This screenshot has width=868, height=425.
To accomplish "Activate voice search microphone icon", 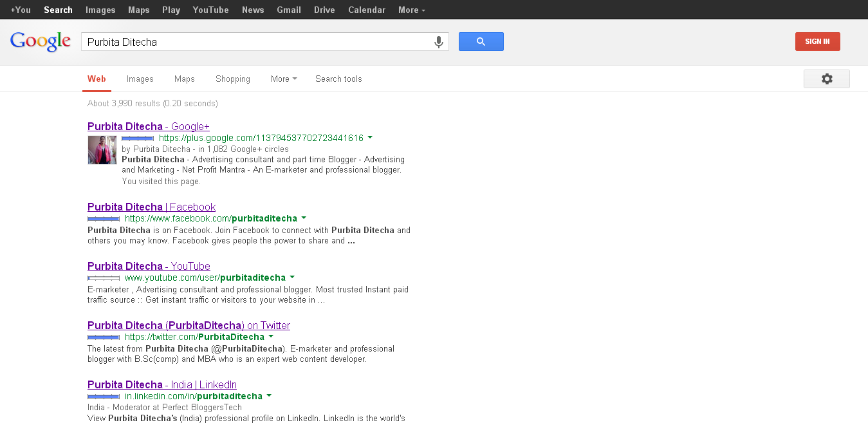I will (439, 42).
